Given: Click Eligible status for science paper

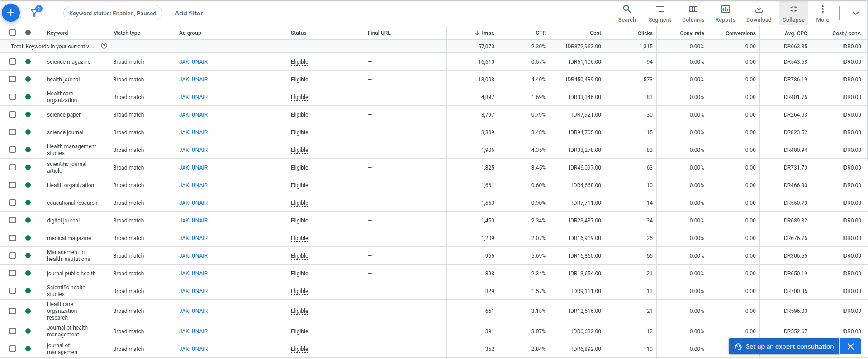Looking at the screenshot, I should point(299,114).
